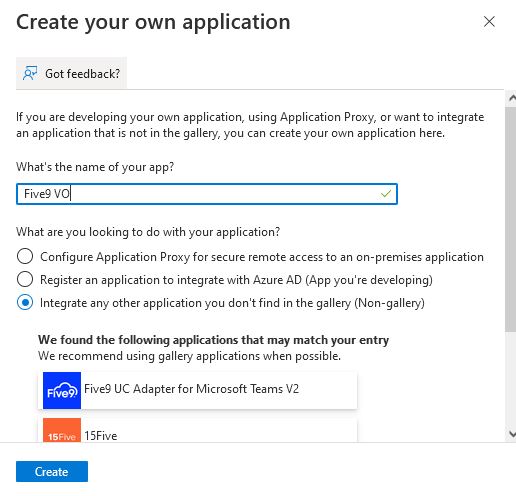This screenshot has width=516, height=496.
Task: Close the Create your own application panel
Action: point(489,22)
